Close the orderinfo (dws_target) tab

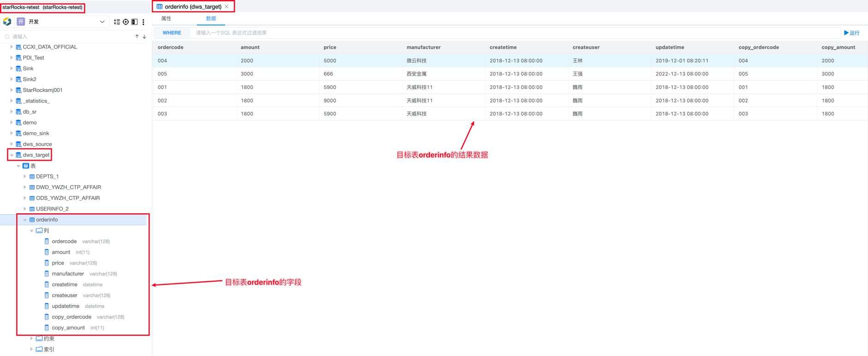227,6
